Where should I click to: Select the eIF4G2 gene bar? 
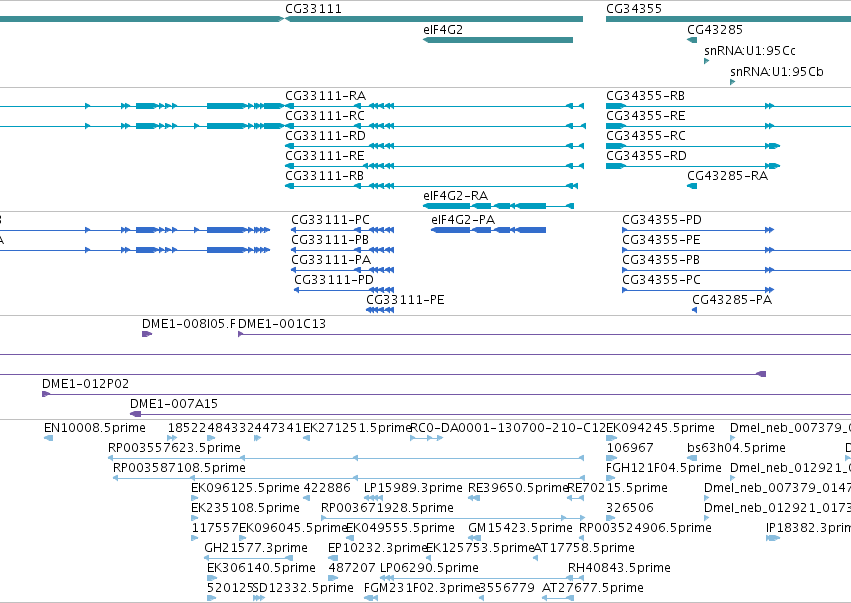(x=498, y=40)
